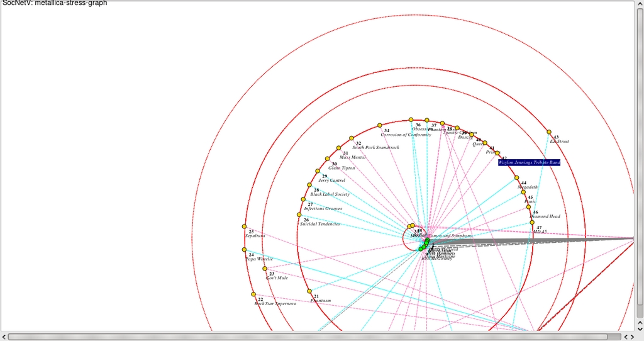Select node 34 Corrosion of Conformity
This screenshot has height=341, width=644.
379,125
